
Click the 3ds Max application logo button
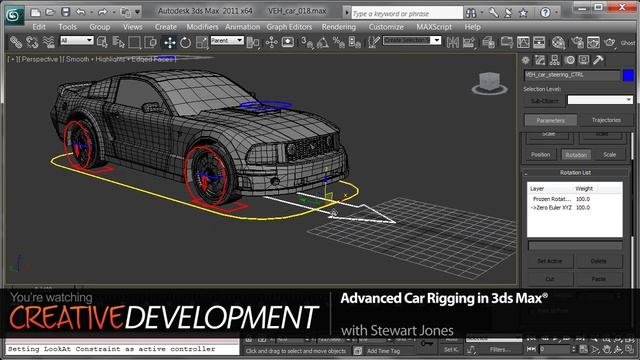pos(14,15)
